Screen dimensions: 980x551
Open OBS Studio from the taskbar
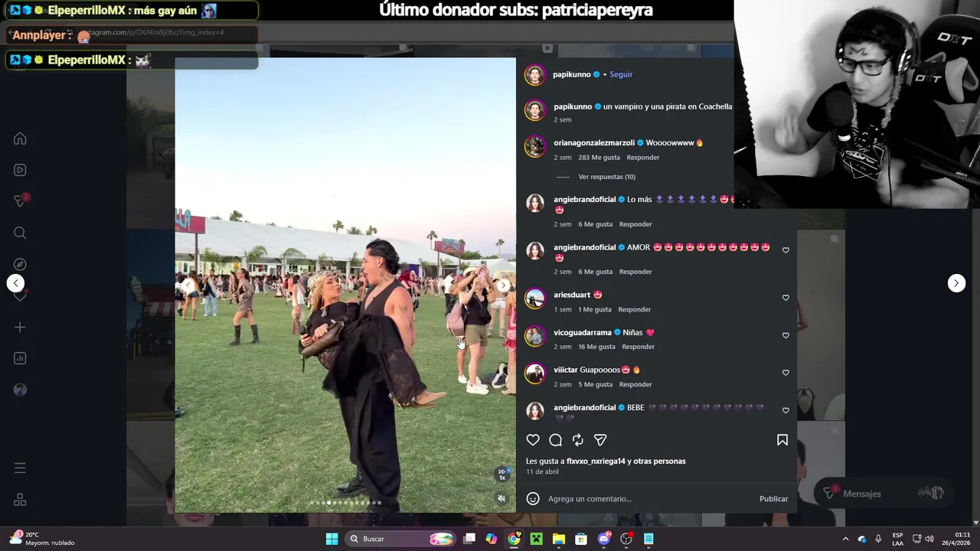click(626, 539)
